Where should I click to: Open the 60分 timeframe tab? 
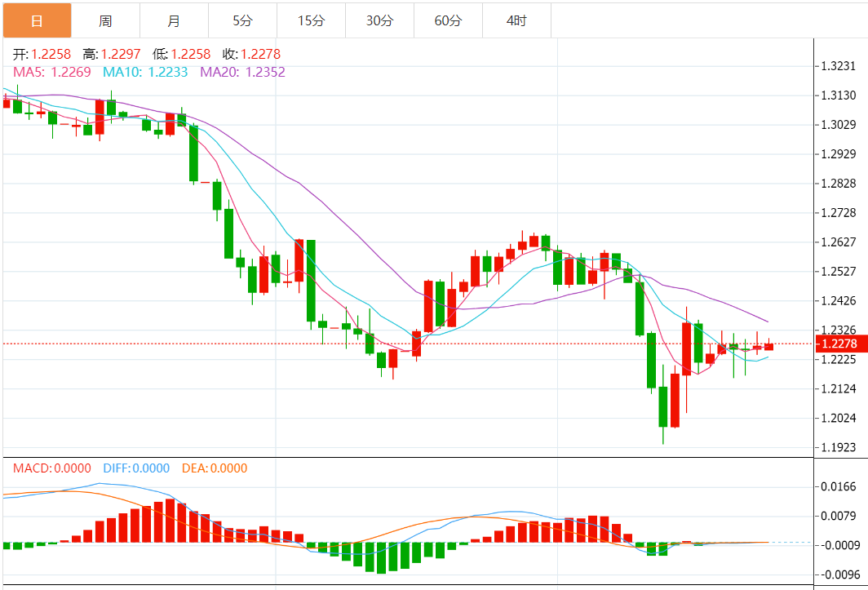pyautogui.click(x=449, y=20)
